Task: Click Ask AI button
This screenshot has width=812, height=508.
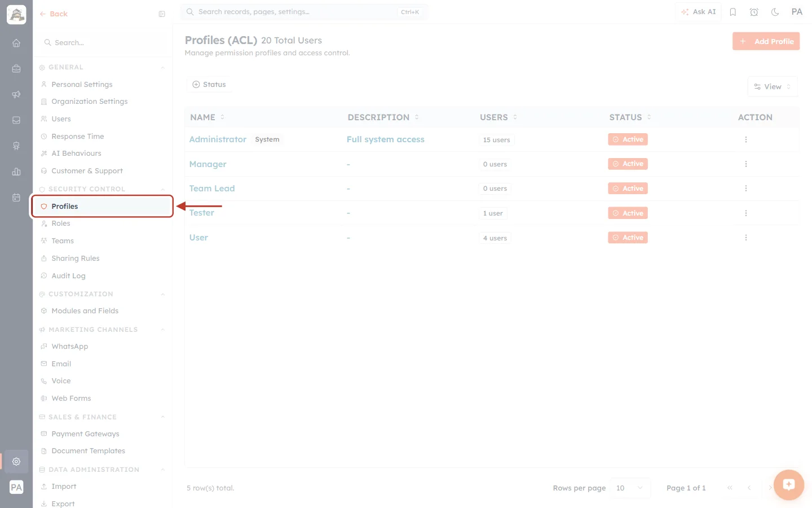Action: click(x=699, y=12)
